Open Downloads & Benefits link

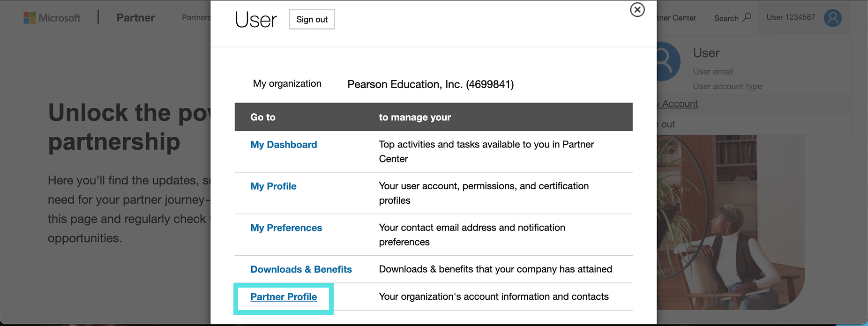tap(301, 269)
